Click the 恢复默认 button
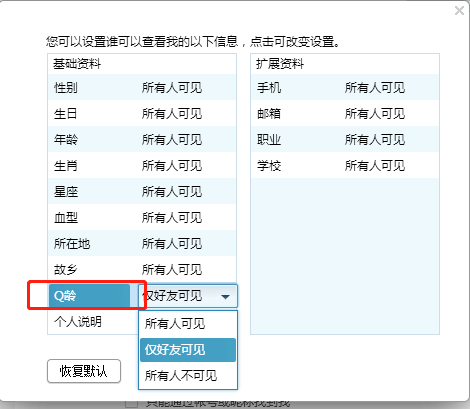This screenshot has height=409, width=470. 84,371
